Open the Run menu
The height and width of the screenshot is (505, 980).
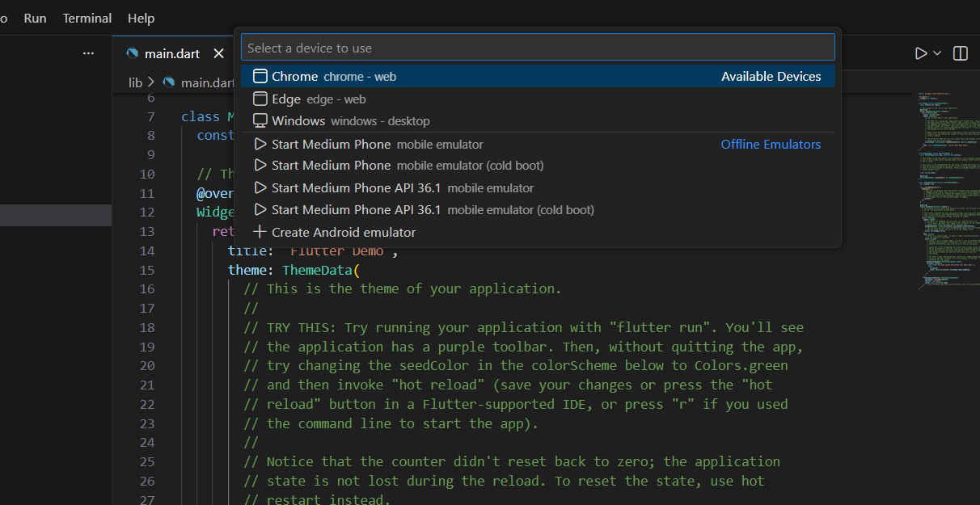35,18
